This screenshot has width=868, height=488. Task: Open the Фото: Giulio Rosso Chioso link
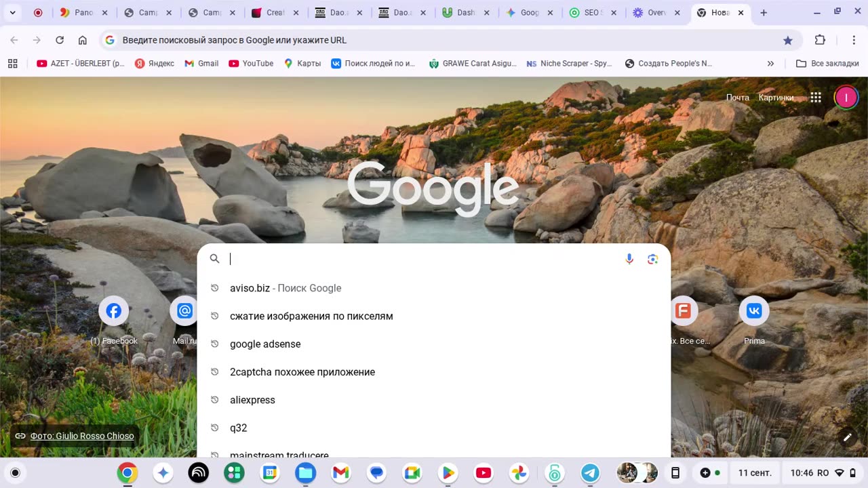[82, 436]
